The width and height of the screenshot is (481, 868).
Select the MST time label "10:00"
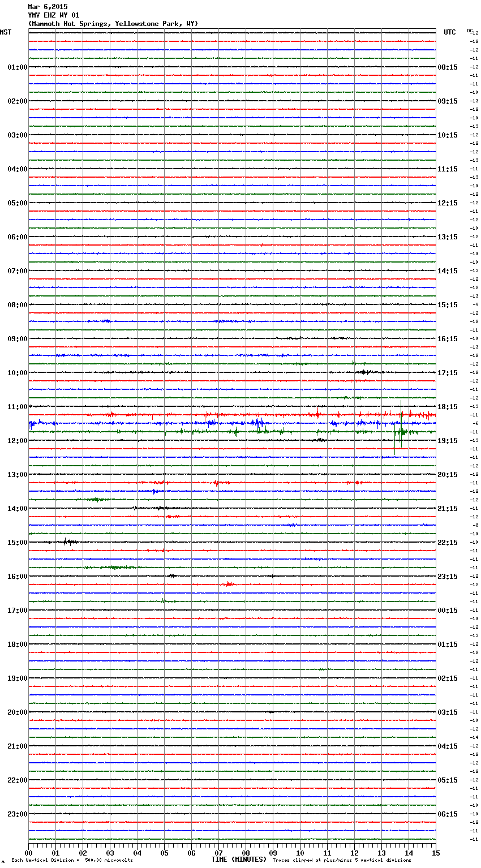(18, 373)
